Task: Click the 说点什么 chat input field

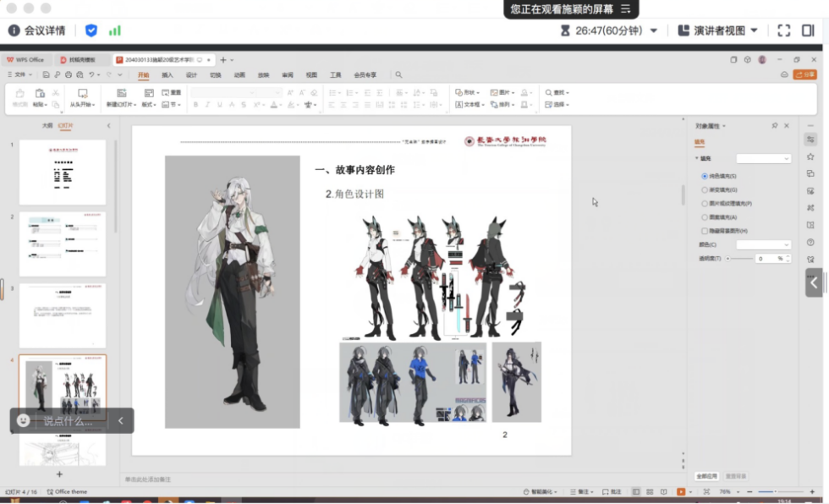Action: tap(69, 421)
